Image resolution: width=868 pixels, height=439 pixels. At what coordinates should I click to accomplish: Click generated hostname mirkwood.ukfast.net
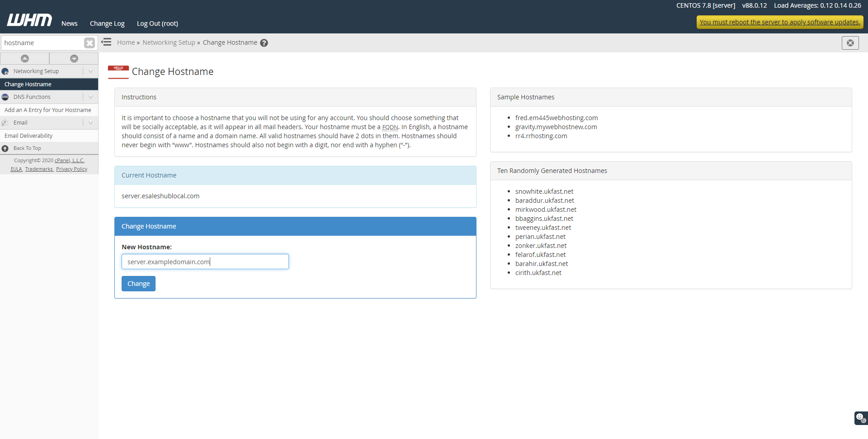pyautogui.click(x=546, y=210)
